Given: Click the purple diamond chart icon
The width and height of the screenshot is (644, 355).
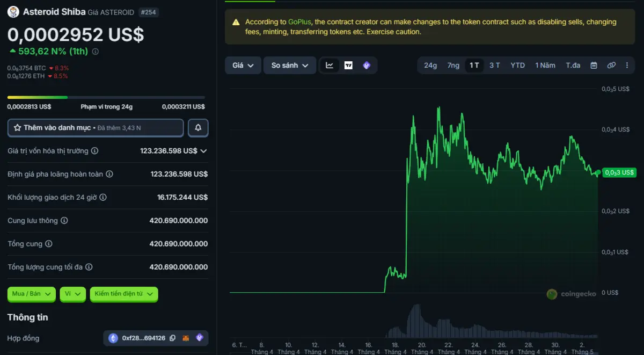Looking at the screenshot, I should (367, 66).
